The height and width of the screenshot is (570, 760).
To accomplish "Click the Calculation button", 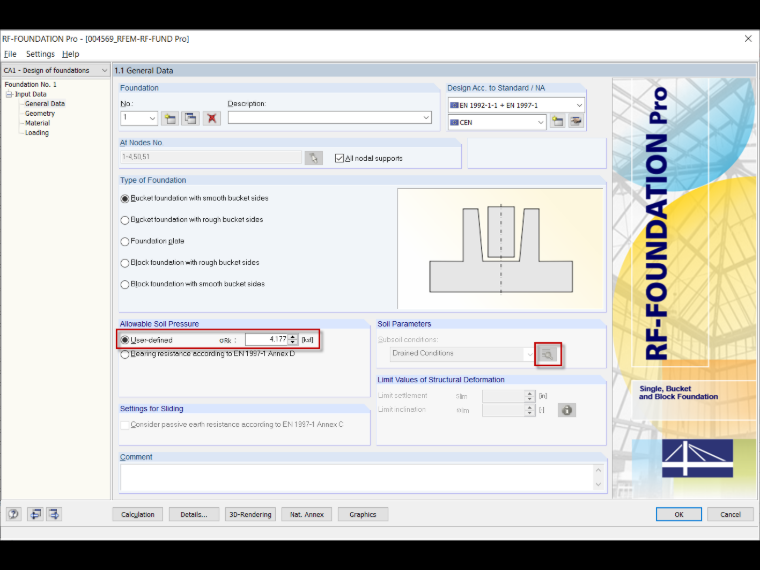I will (x=138, y=514).
